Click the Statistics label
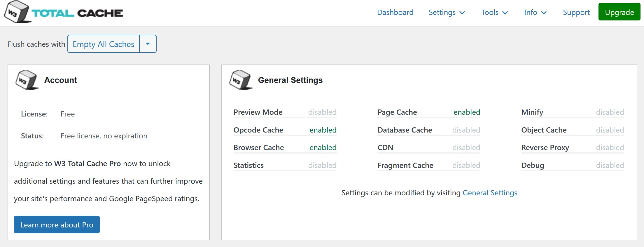The width and height of the screenshot is (644, 247). click(249, 165)
